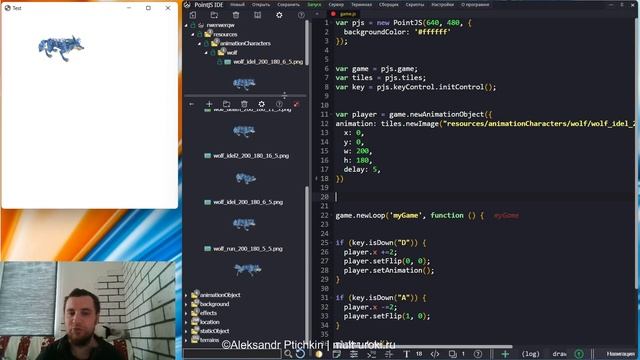
Task: Click the back arrow in resource library toolbar
Action: tap(191, 104)
